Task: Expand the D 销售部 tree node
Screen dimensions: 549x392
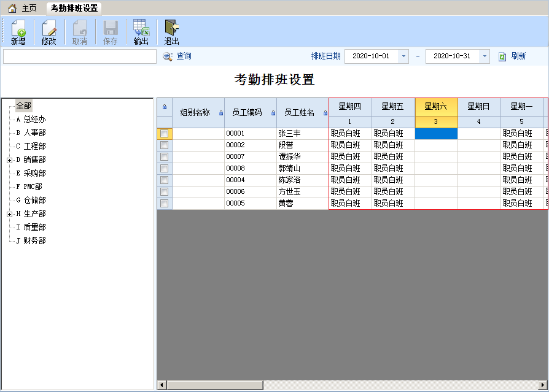Action: coord(9,160)
